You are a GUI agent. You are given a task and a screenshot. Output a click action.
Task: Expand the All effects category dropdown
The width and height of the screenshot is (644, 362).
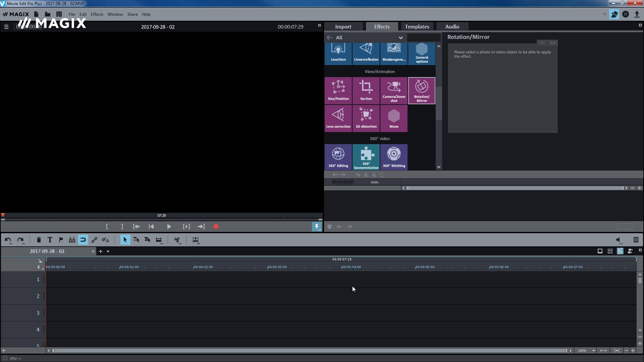tap(400, 38)
